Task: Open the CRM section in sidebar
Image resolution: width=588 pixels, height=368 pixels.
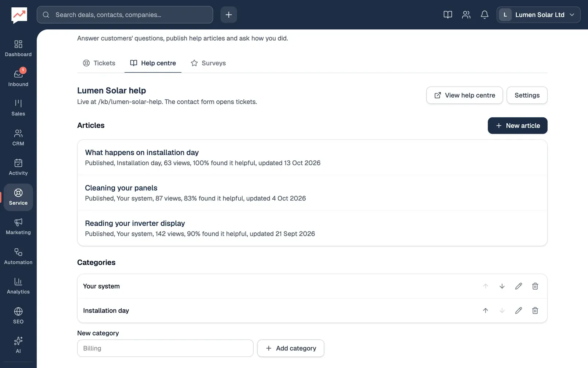Action: [18, 138]
